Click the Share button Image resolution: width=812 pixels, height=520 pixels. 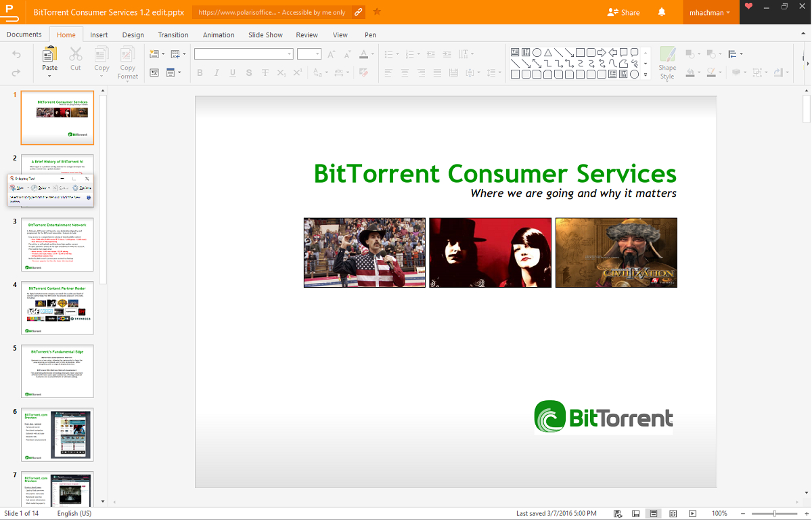623,12
